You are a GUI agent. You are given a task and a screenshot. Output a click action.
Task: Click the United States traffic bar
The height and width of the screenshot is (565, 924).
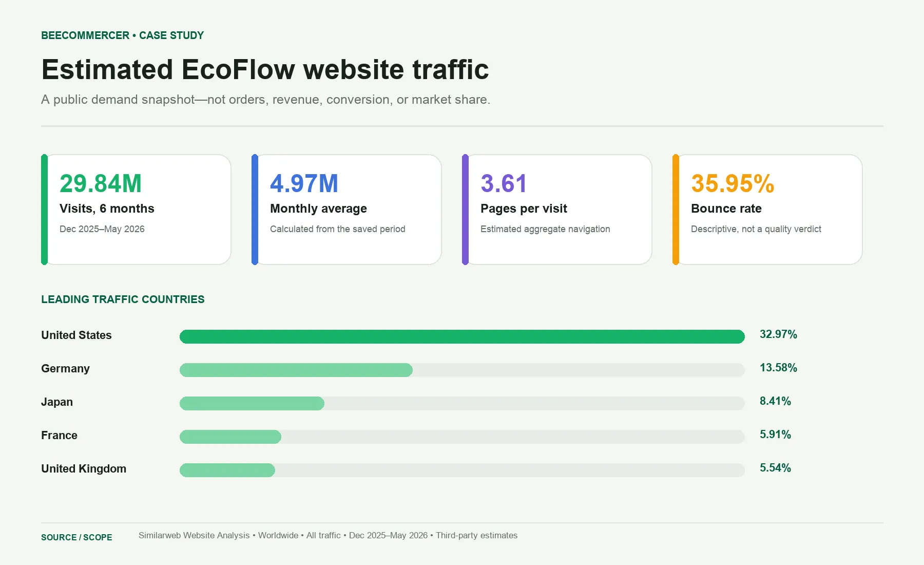tap(462, 336)
